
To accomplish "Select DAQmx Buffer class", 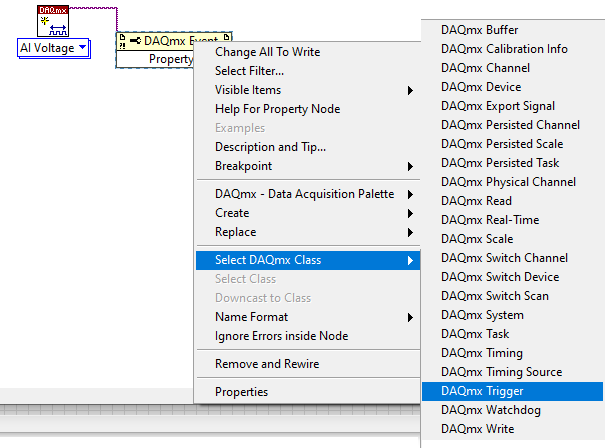I will point(512,30).
